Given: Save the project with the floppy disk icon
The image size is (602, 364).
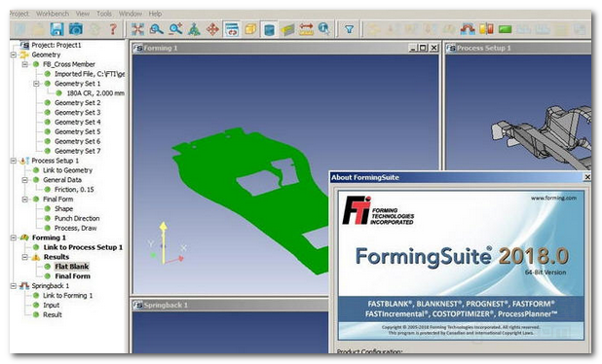Looking at the screenshot, I should pos(56,29).
